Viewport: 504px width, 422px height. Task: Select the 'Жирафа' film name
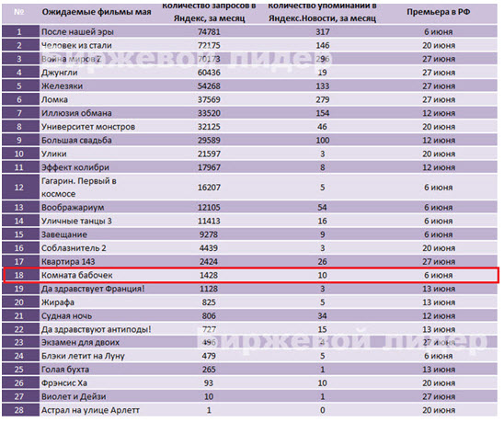coord(58,302)
